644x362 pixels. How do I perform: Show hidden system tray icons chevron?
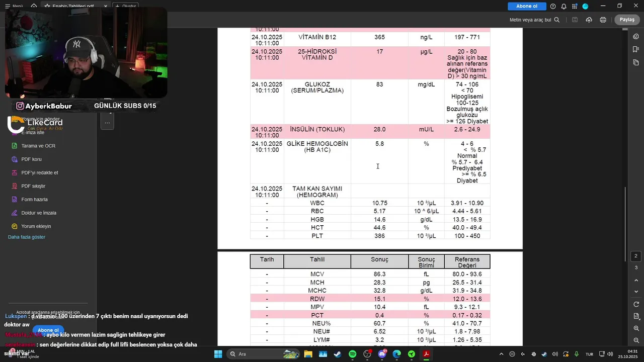tap(501, 354)
